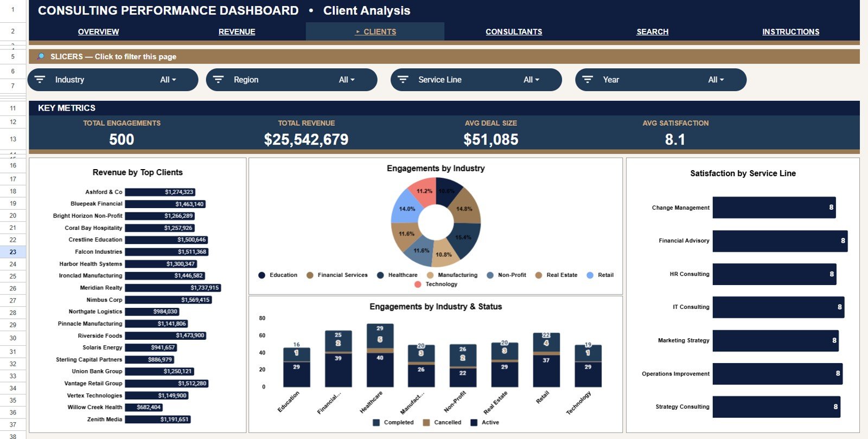The image size is (868, 439).
Task: Select row header 23
Action: click(13, 252)
